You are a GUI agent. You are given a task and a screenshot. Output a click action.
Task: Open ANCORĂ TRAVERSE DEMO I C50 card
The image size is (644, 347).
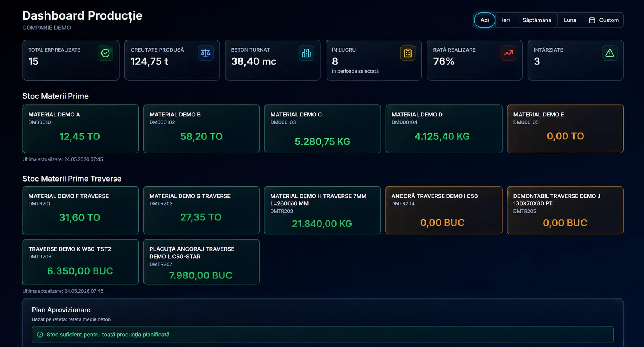[x=444, y=210]
